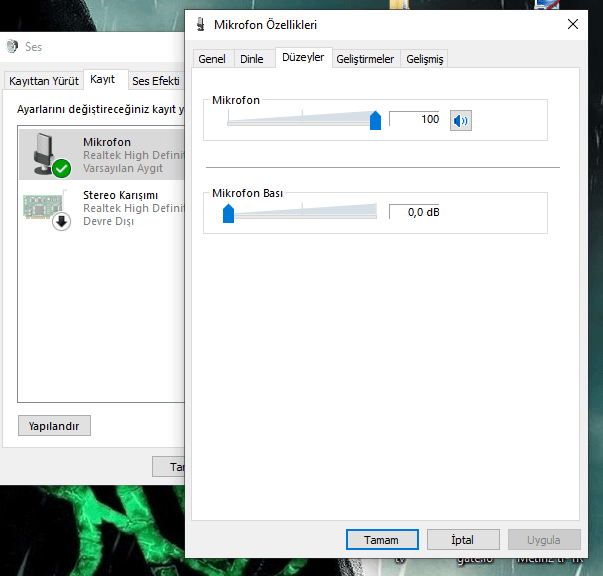
Task: Select the Stereo Karışımı sound card icon
Action: (45, 209)
